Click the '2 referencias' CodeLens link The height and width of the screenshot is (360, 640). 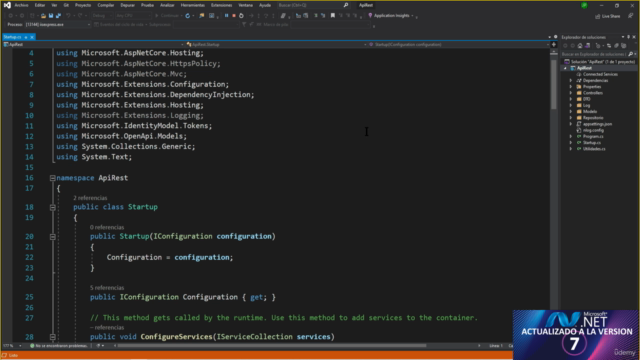pos(90,198)
